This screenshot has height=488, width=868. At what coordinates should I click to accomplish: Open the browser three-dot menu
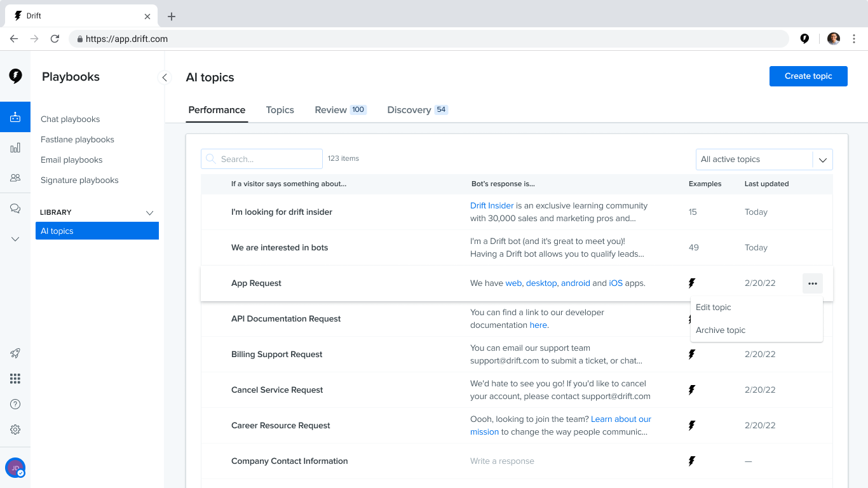click(x=854, y=39)
